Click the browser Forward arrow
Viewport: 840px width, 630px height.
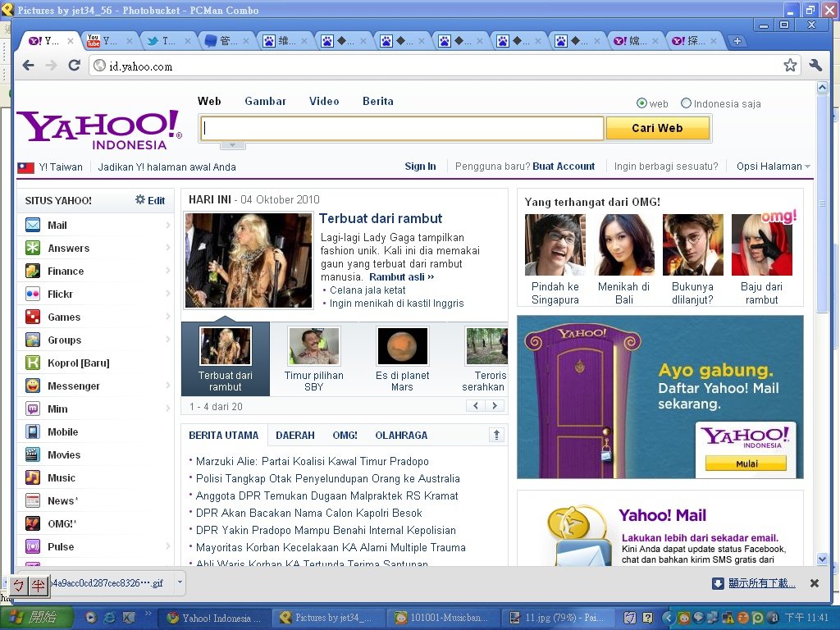(x=52, y=66)
